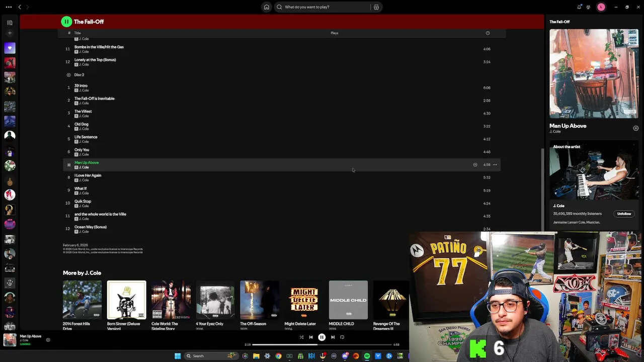Open Windows Start menu
644x362 pixels.
[x=178, y=356]
